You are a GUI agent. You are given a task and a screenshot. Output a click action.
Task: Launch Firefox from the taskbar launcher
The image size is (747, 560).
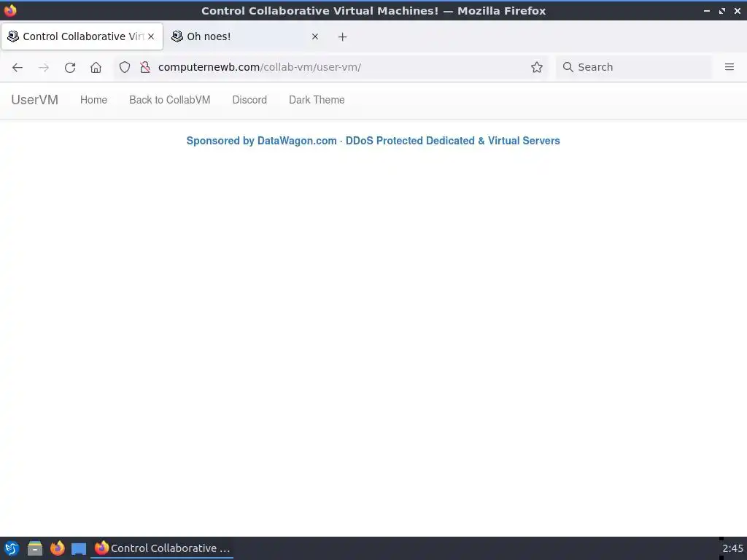(x=57, y=548)
